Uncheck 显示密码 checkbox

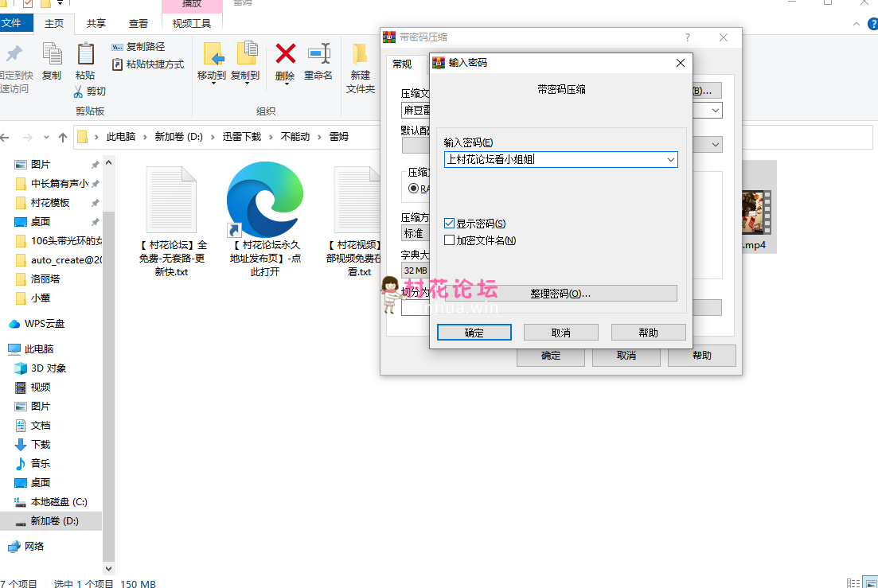(449, 224)
